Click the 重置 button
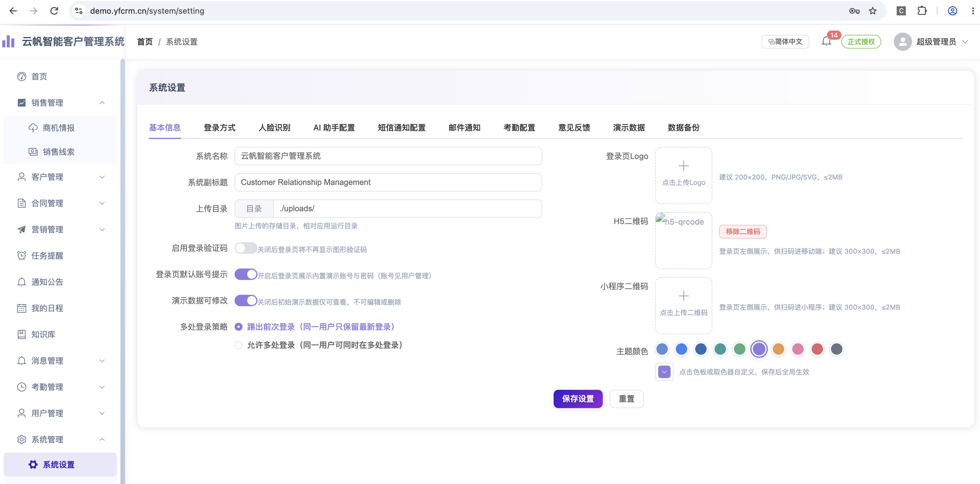The width and height of the screenshot is (980, 484). pos(627,399)
